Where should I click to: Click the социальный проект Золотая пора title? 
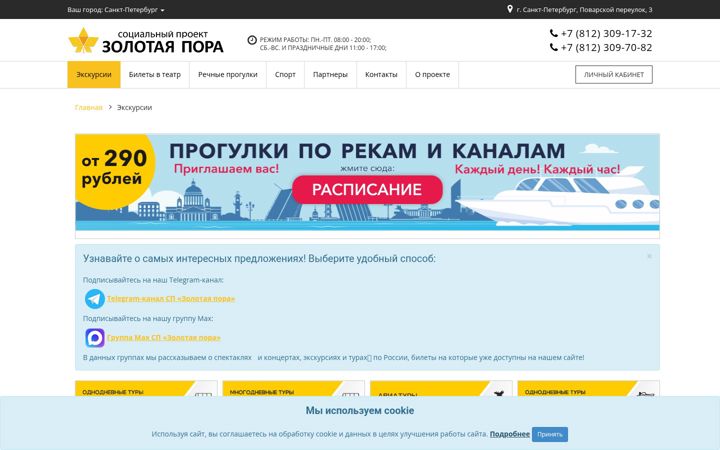click(x=163, y=41)
